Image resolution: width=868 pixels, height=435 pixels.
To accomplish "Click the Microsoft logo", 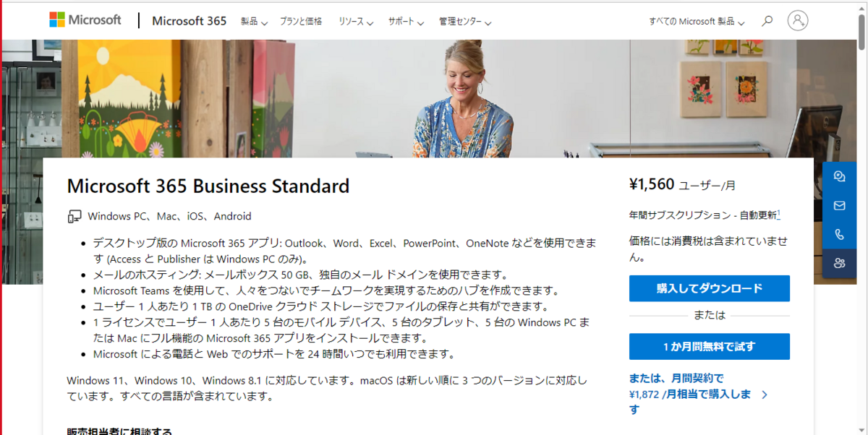I will point(85,20).
